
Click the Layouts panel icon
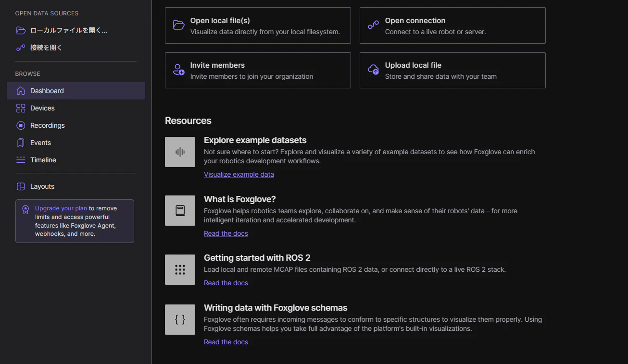(21, 186)
